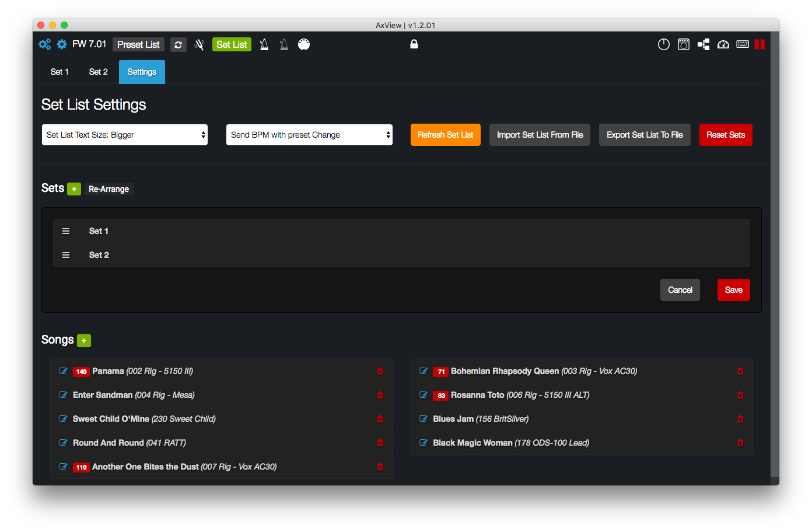Screen dimensions: 812x532
Task: Click the routing tree diagram icon
Action: [703, 44]
